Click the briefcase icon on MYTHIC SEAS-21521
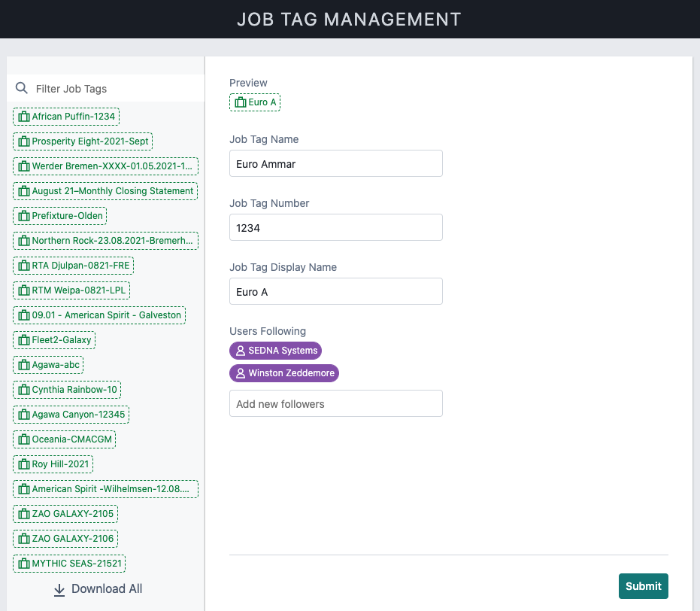The width and height of the screenshot is (700, 611). tap(23, 563)
